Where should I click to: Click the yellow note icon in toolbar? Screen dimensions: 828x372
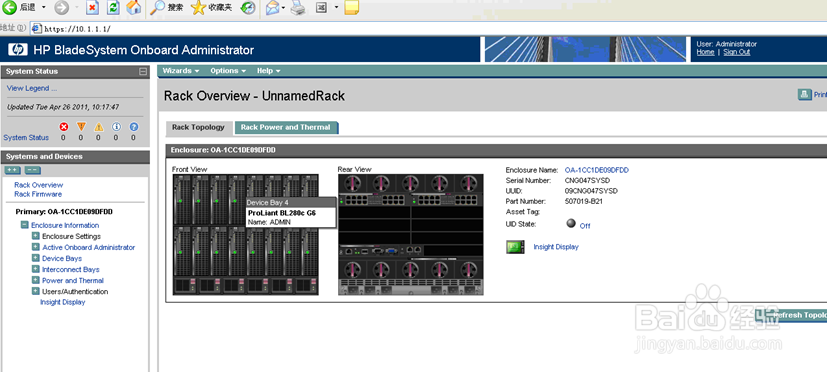351,7
